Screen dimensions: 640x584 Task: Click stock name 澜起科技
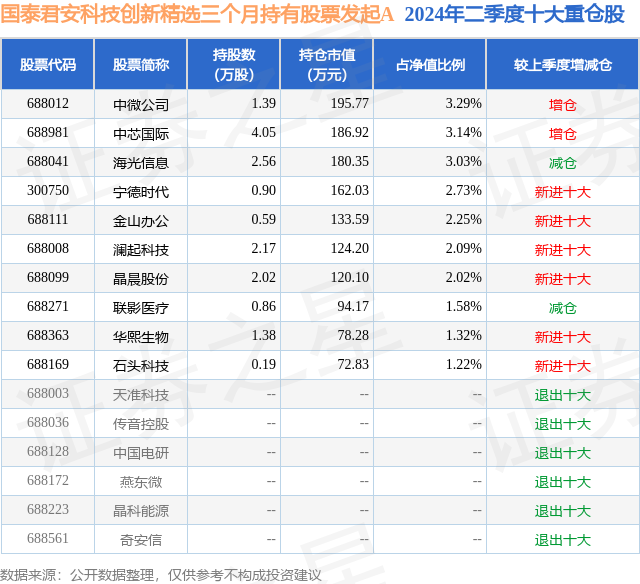coord(141,250)
